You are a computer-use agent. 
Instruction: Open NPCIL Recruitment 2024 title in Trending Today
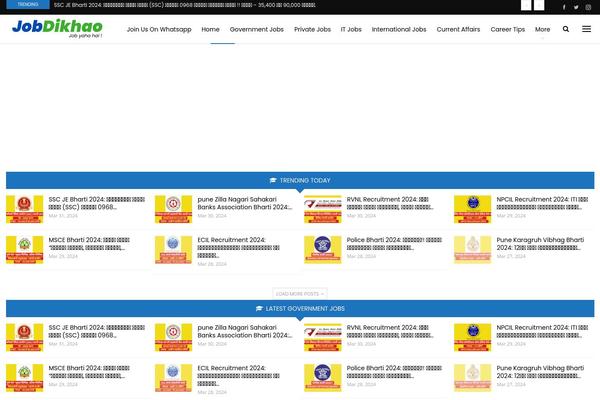(x=542, y=203)
